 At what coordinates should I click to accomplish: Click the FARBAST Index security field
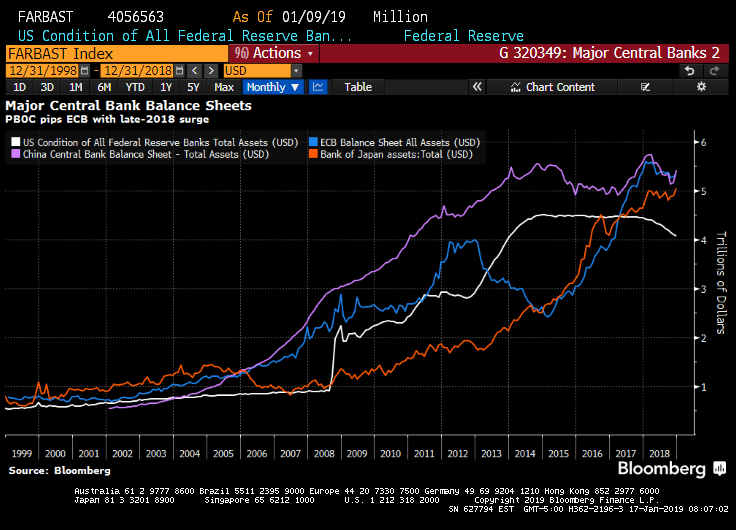click(117, 54)
